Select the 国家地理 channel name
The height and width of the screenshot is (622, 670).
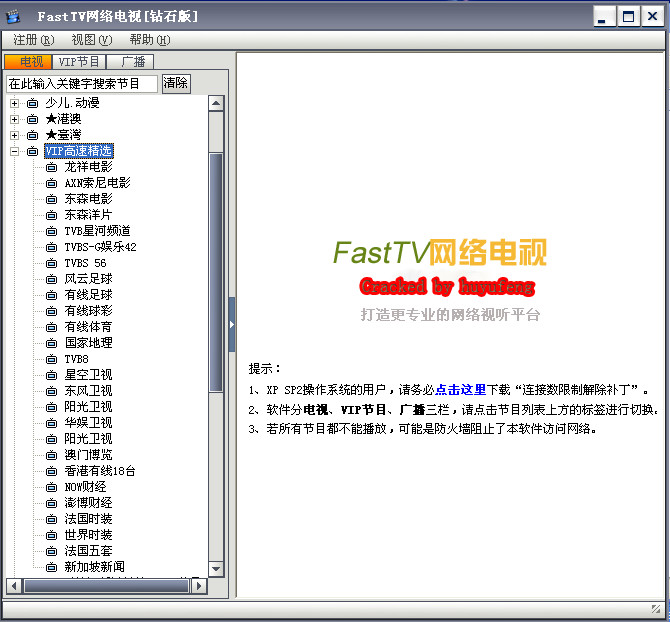pyautogui.click(x=88, y=343)
